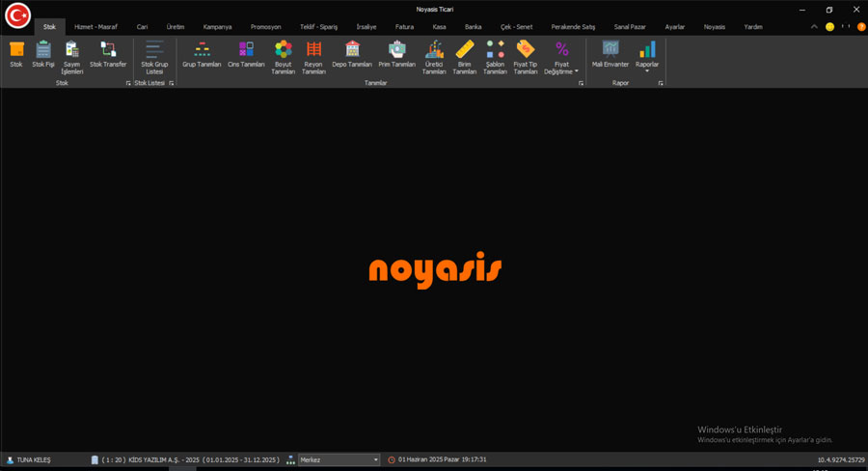Screen dimensions: 868x471
Task: Open Mali Envanter icon
Action: (x=610, y=49)
